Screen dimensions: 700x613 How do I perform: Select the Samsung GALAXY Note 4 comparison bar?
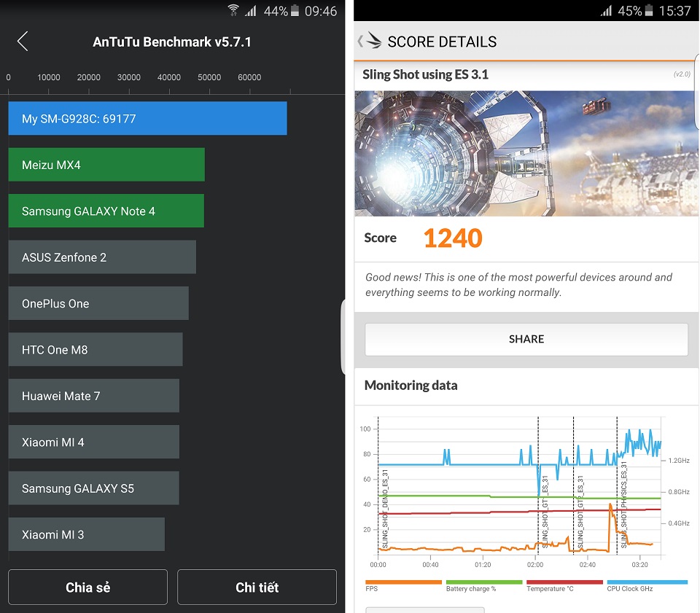106,211
